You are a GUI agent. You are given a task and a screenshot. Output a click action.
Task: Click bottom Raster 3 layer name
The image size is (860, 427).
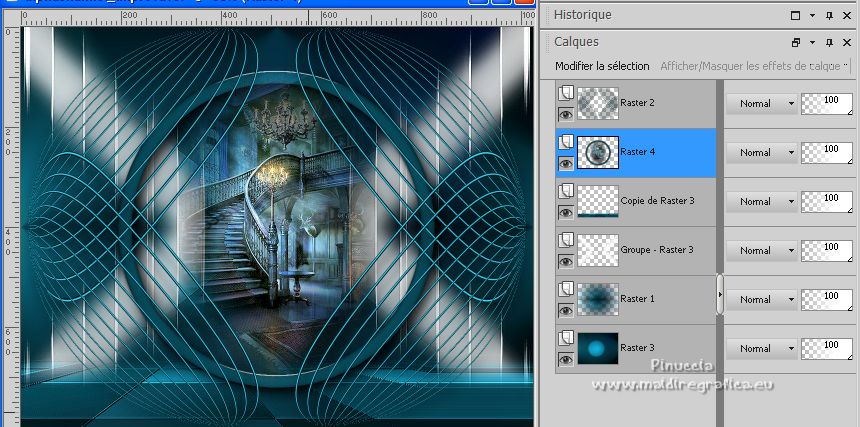coord(637,348)
